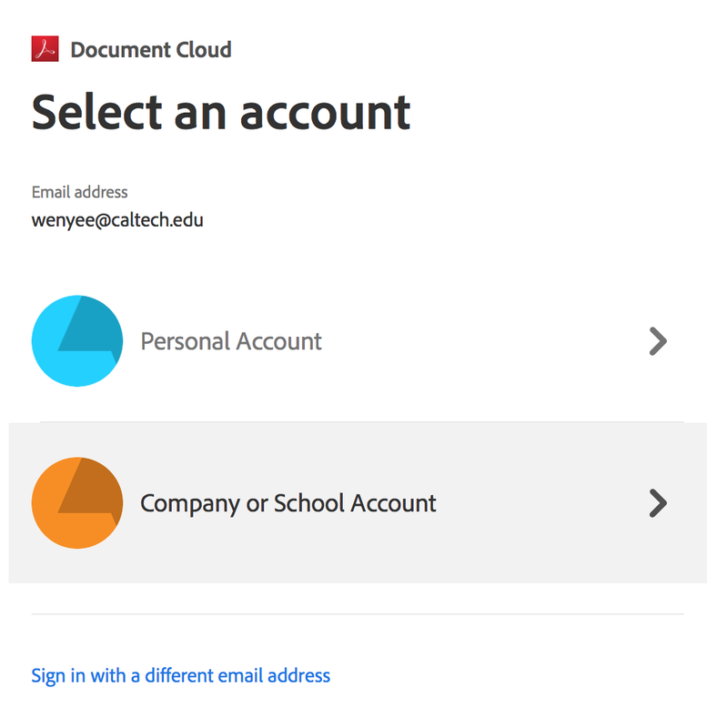Click the Document Cloud title text
This screenshot has width=717, height=728.
point(151,49)
